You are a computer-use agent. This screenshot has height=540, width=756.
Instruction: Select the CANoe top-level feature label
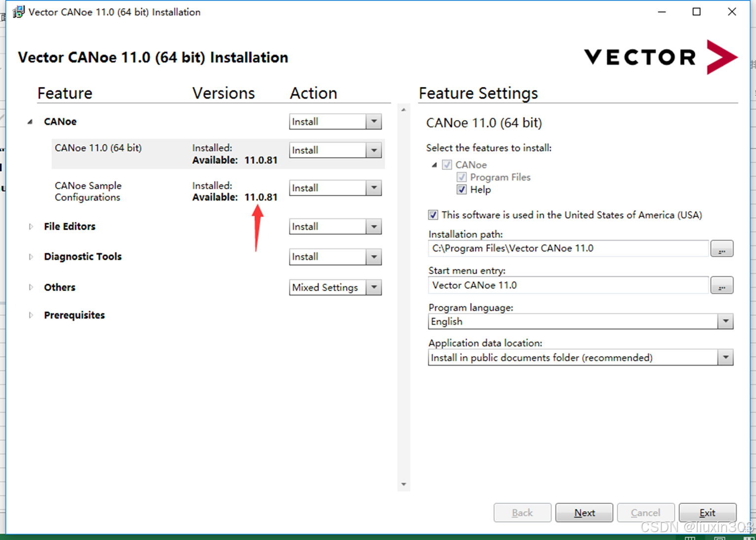60,122
